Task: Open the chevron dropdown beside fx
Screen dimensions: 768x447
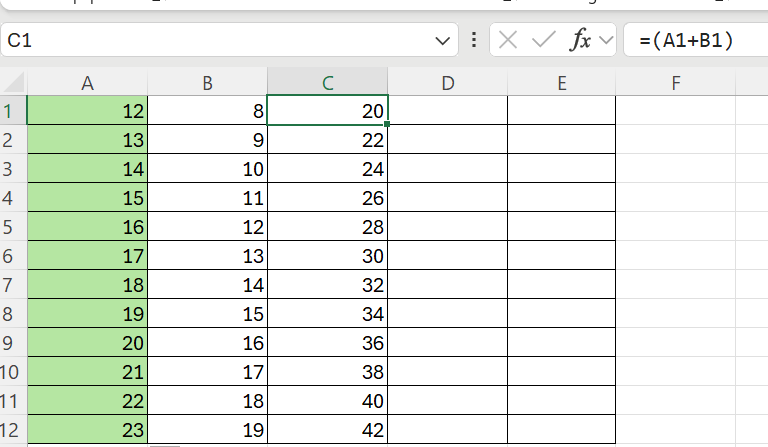Action: (605, 41)
